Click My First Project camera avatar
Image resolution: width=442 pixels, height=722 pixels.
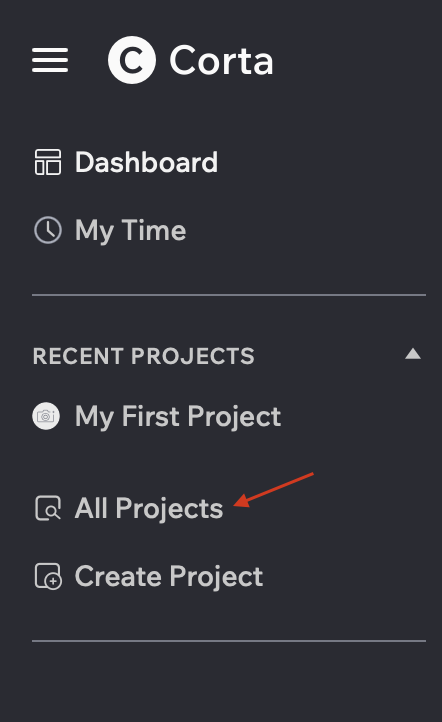tap(46, 416)
